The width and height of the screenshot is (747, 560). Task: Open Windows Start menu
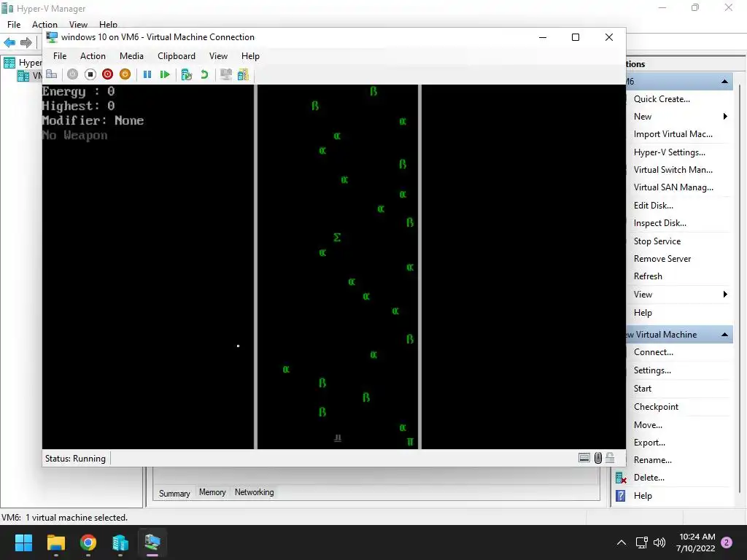(23, 542)
